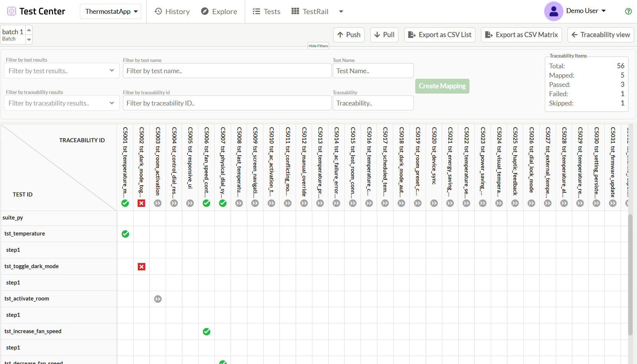Viewport: 637px width, 364px height.
Task: Go to the Explore tab
Action: point(219,12)
